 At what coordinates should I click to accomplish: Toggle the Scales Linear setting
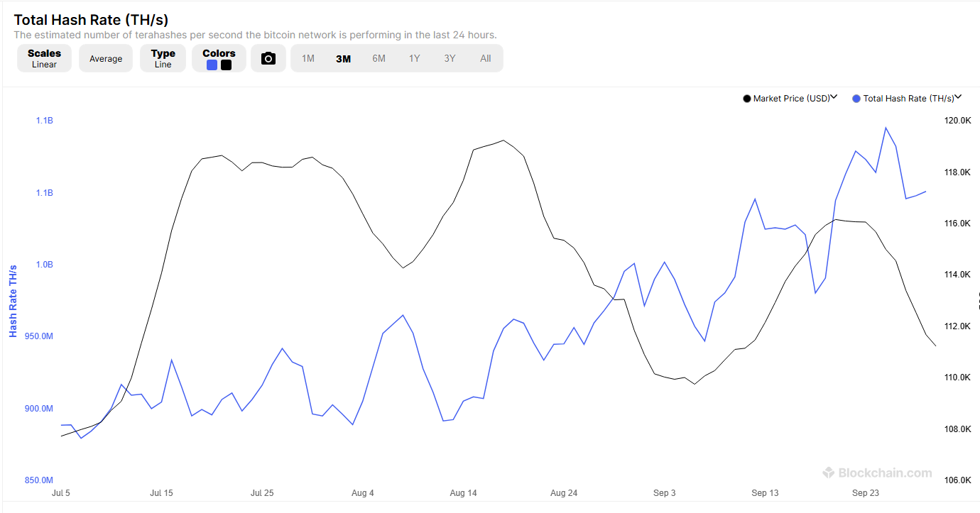(x=44, y=58)
